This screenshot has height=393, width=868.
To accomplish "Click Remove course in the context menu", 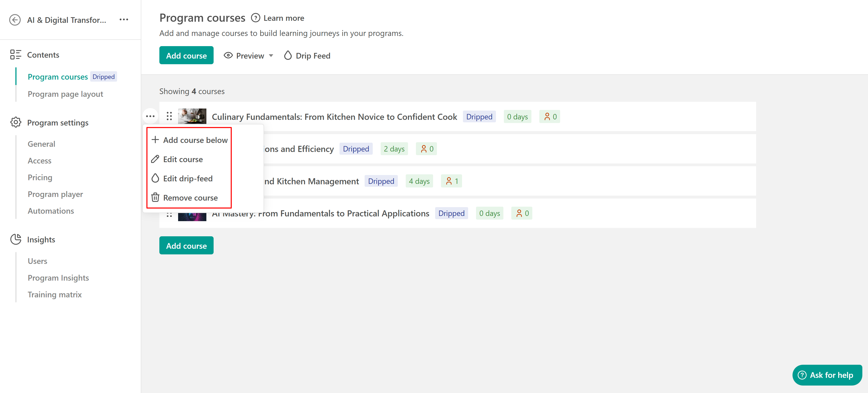I will (x=190, y=197).
